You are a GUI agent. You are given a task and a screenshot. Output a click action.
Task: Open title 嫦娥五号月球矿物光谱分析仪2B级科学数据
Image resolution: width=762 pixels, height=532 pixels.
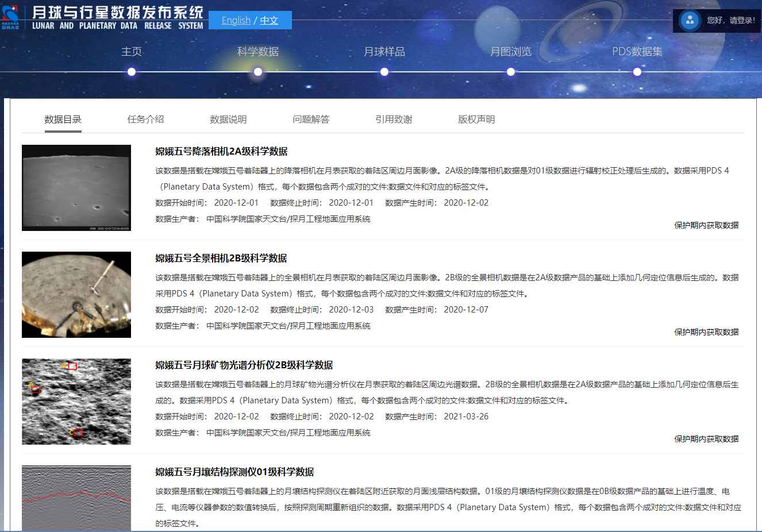pos(244,365)
